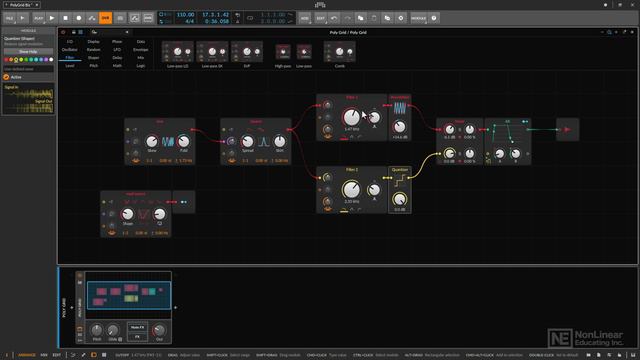Click the Duplicate icon in toolbar
This screenshot has height=360, width=640.
click(x=387, y=18)
